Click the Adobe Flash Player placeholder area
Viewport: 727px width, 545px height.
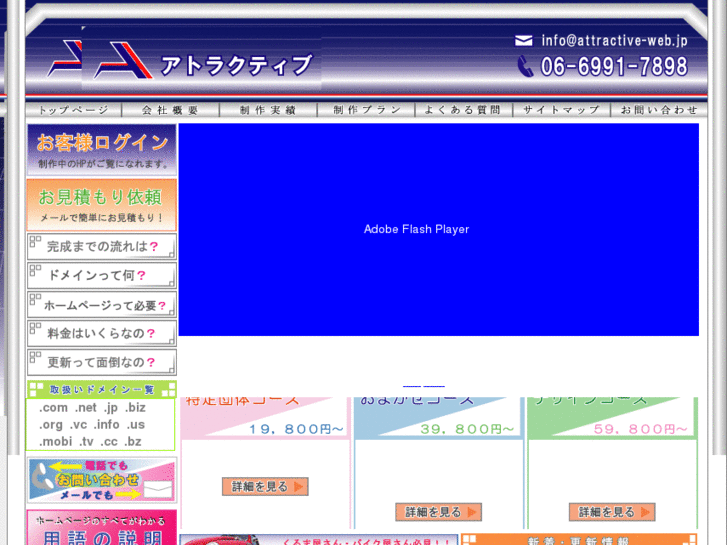[x=439, y=229]
